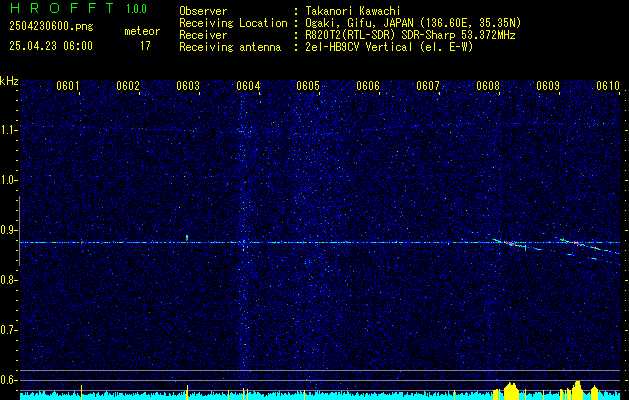Image resolution: width=629 pixels, height=400 pixels.
Task: Click the 0603 time marker
Action: (x=188, y=86)
